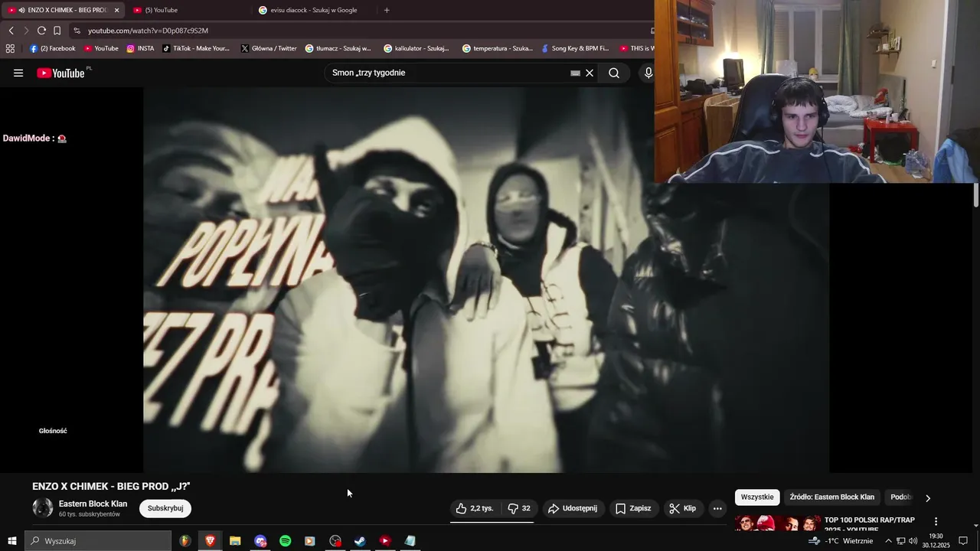
Task: Open the YouTube bookmark
Action: click(101, 48)
